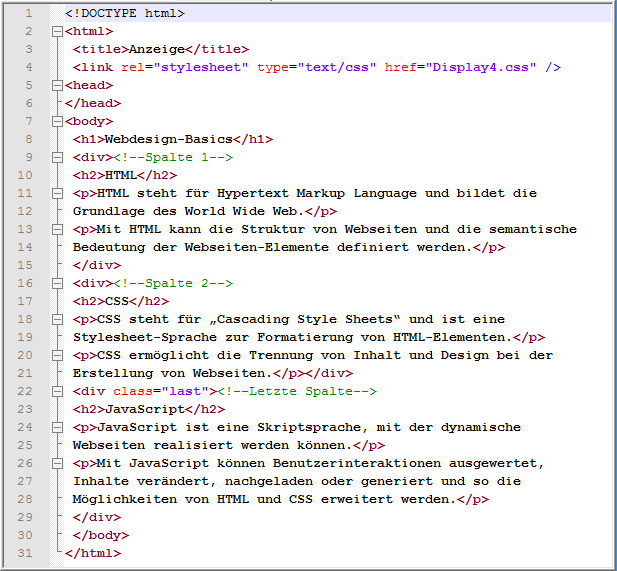Click the word semantische on line 13
The width and height of the screenshot is (617, 571).
pos(533,229)
